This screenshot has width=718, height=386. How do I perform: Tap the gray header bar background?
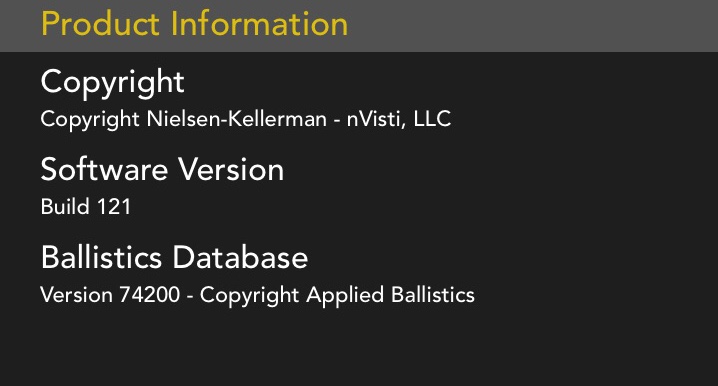tap(531, 26)
